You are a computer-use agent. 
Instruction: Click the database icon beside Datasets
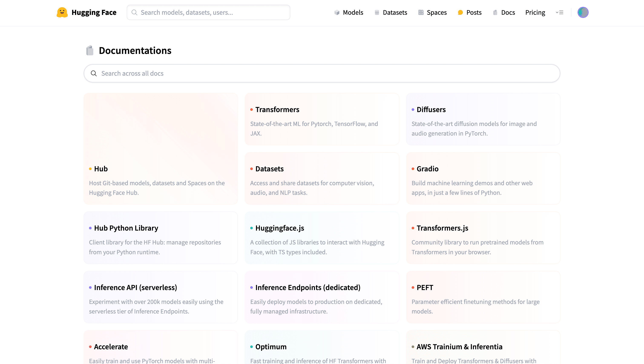click(x=377, y=12)
